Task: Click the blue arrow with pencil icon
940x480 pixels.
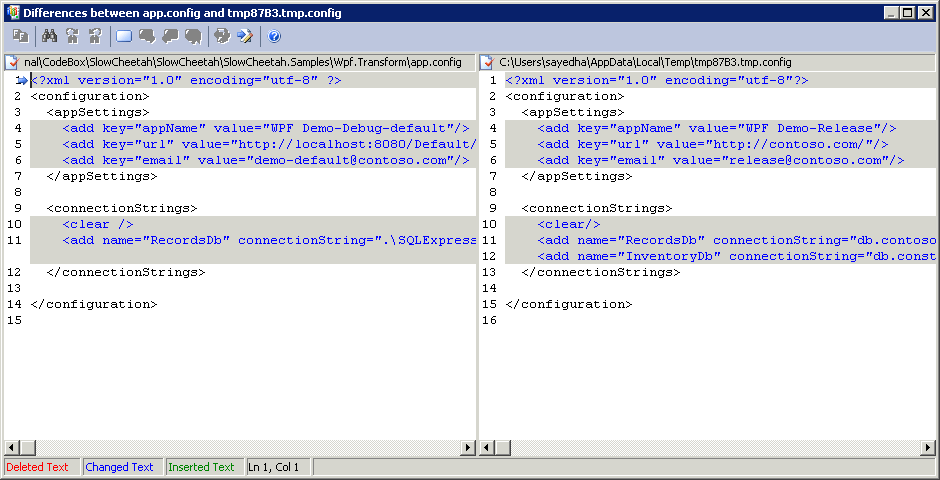Action: (x=245, y=37)
